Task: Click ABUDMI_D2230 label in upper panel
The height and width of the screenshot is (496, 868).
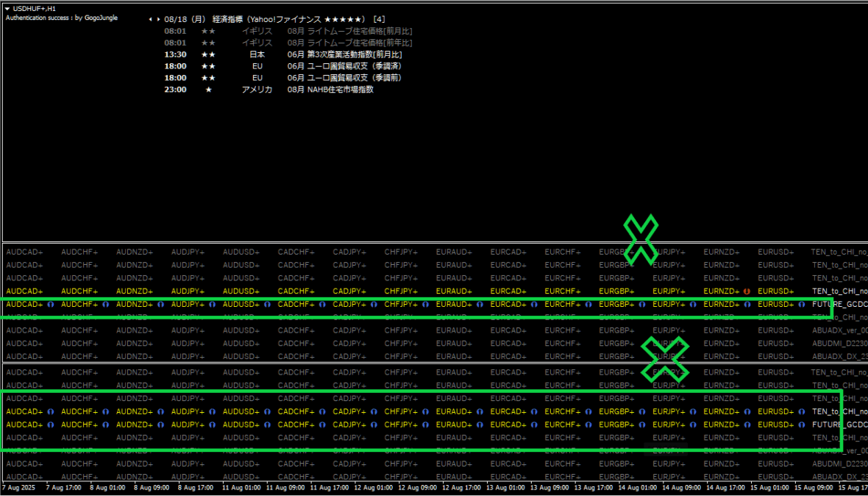Action: 839,343
